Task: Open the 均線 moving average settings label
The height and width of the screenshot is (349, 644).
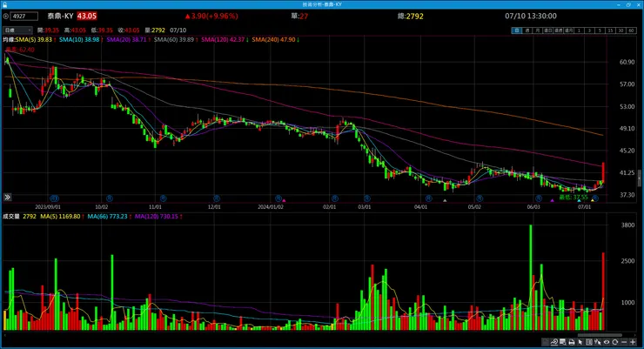Action: (8, 40)
